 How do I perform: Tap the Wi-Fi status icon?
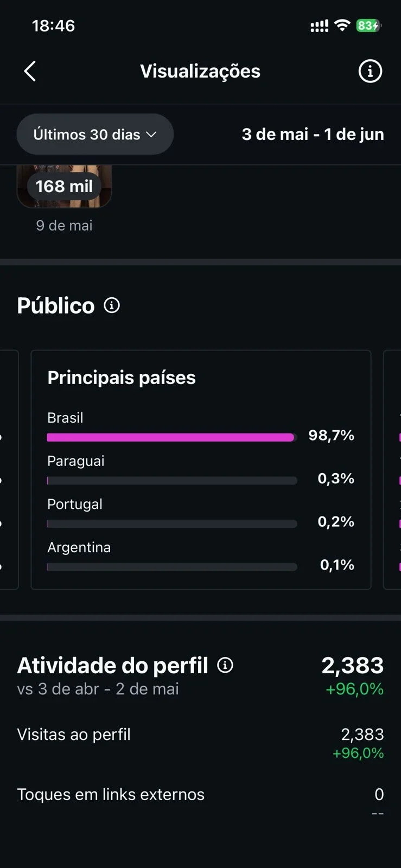[342, 25]
